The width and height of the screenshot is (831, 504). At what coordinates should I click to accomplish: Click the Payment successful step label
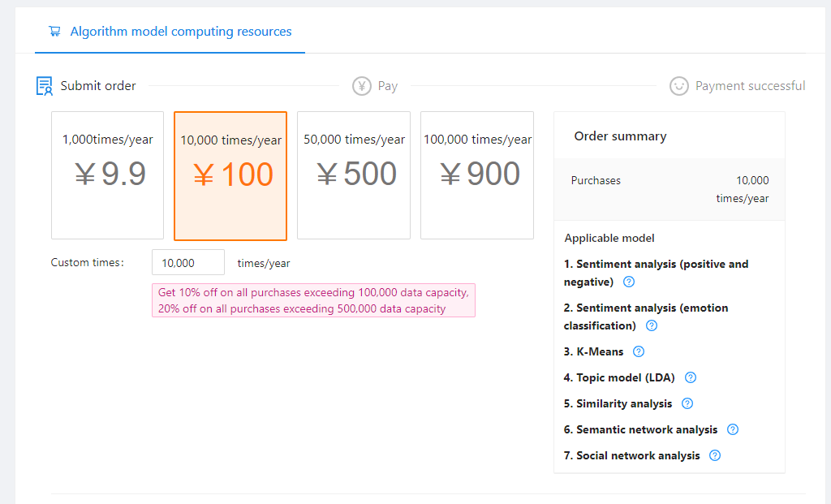tap(750, 86)
